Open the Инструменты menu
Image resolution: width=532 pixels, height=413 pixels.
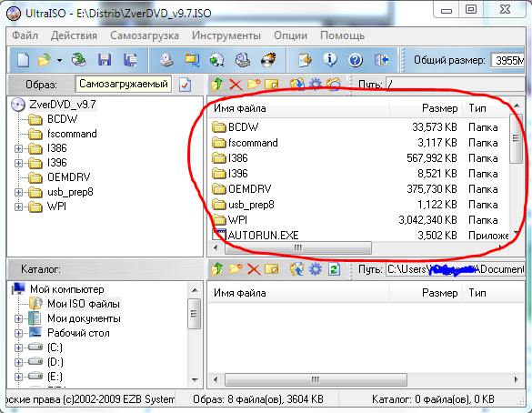226,35
